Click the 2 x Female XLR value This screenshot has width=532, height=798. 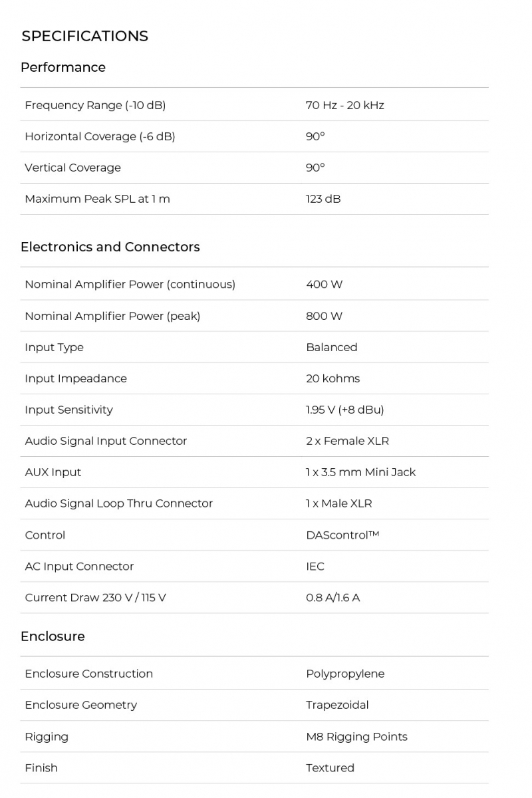347,441
